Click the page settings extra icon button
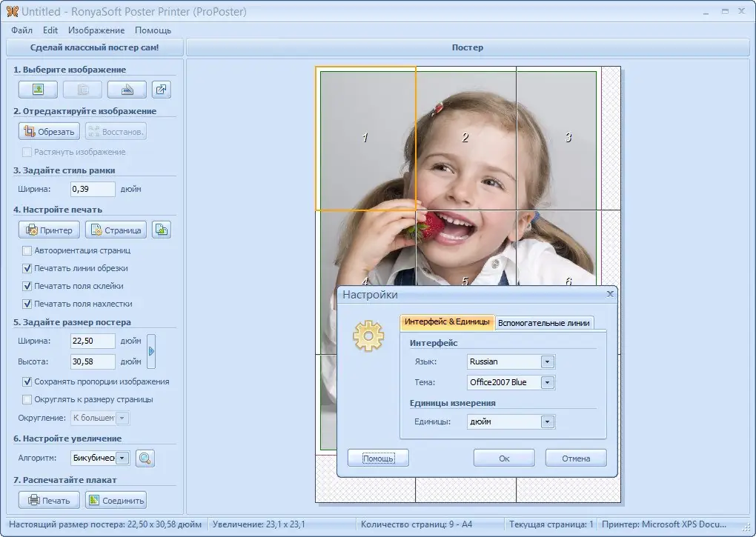The height and width of the screenshot is (537, 756). click(x=162, y=230)
